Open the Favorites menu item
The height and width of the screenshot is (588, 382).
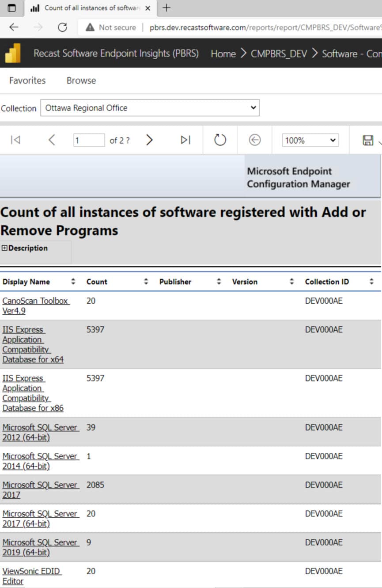27,80
